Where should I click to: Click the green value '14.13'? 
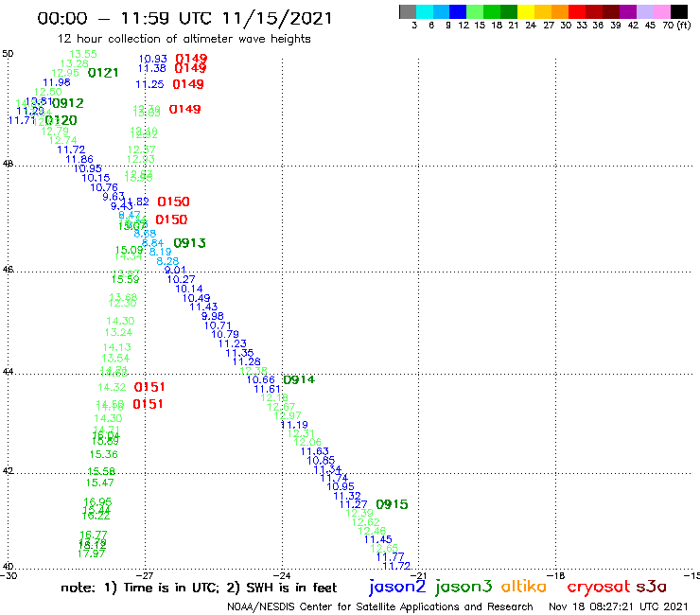pyautogui.click(x=117, y=347)
